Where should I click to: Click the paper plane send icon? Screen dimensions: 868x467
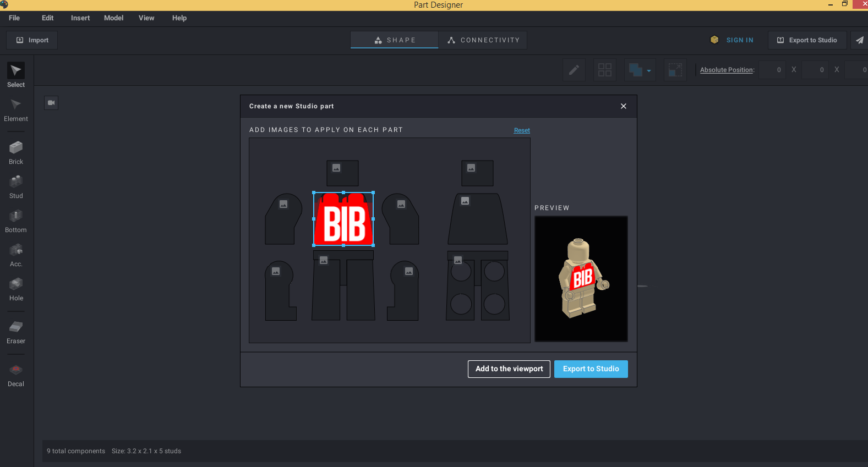click(859, 40)
